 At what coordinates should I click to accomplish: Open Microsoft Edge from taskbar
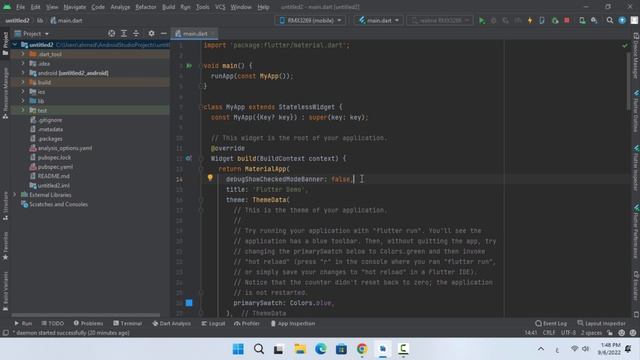pos(320,349)
